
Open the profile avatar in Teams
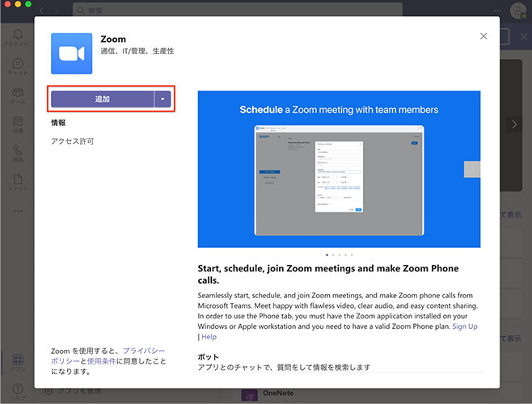(x=517, y=11)
